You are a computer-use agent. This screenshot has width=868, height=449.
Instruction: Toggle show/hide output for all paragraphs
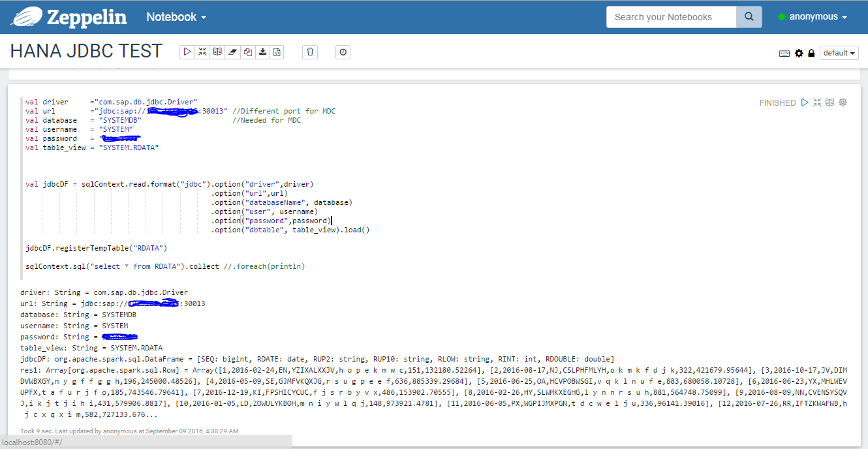coord(217,52)
